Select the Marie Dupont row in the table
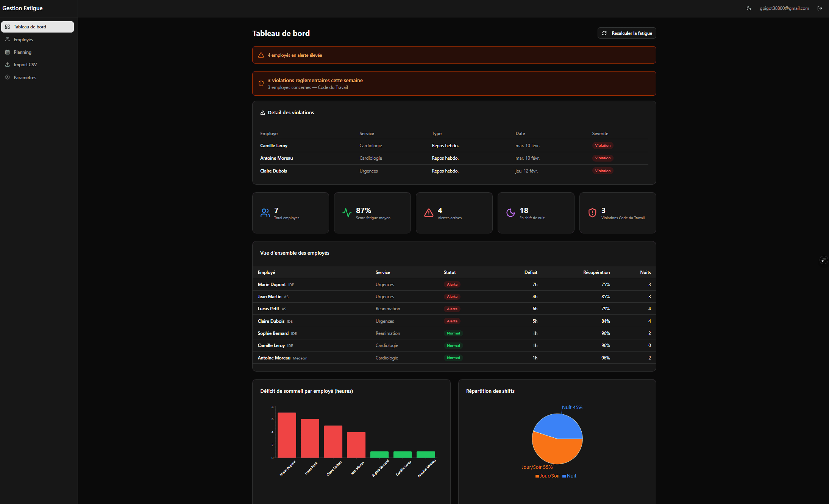This screenshot has width=829, height=504. [x=417, y=284]
